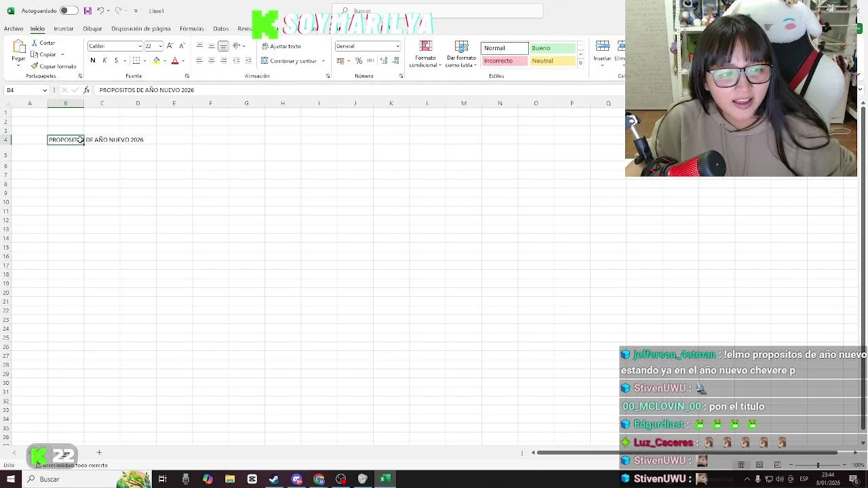Viewport: 868px width, 488px height.
Task: Open the Windows Start menu
Action: 10,479
